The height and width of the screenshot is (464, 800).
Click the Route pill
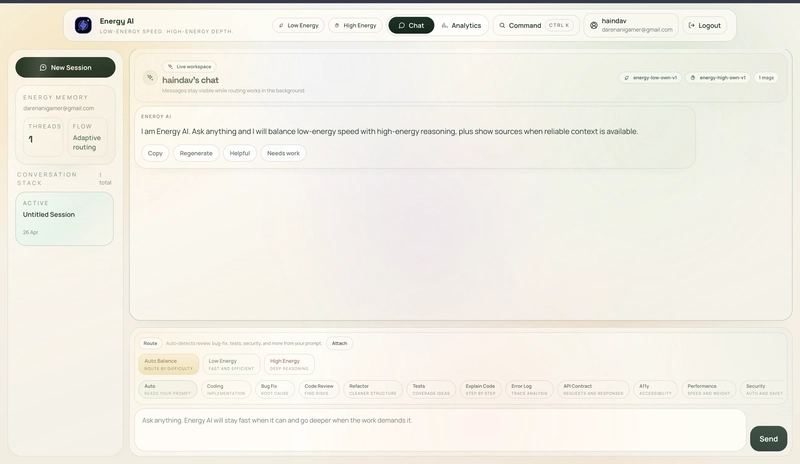click(x=150, y=344)
